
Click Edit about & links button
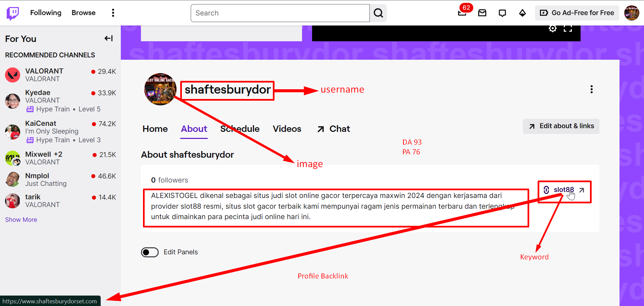tap(561, 126)
